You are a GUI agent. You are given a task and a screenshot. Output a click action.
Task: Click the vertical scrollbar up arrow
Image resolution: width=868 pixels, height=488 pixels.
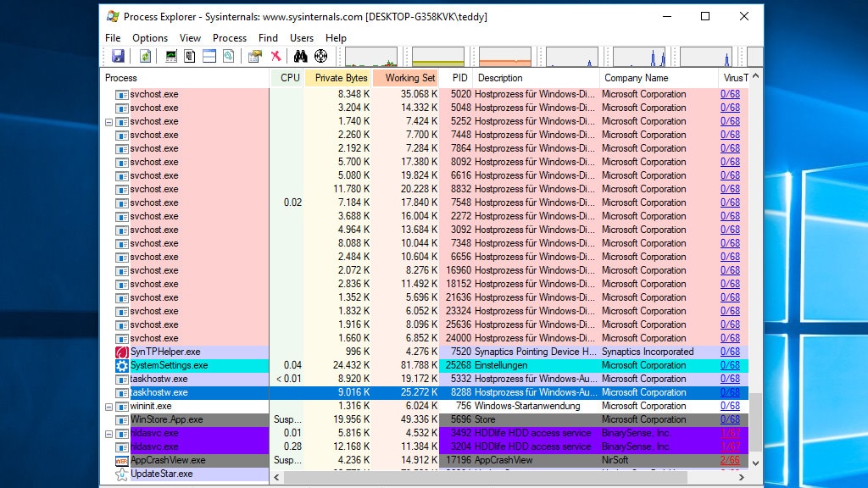point(755,75)
